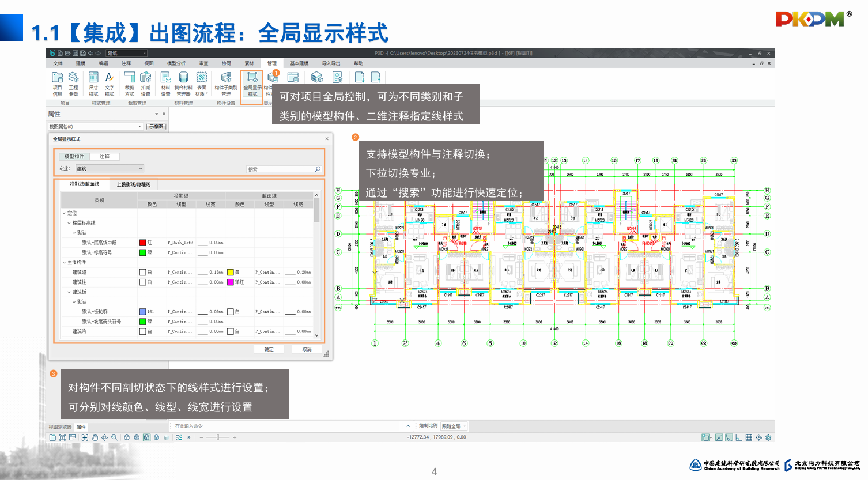868x480 pixels.
Task: Open the 工程参数 engineering parameters tool
Action: click(x=74, y=84)
